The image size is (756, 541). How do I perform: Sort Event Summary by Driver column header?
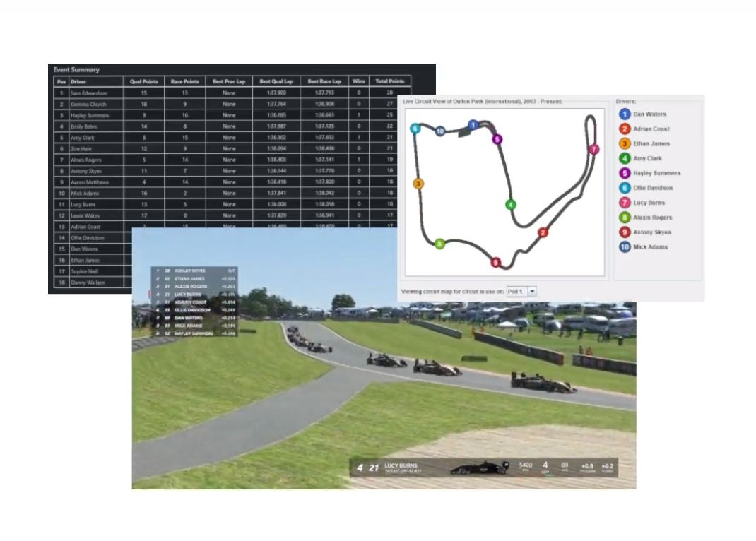point(96,81)
